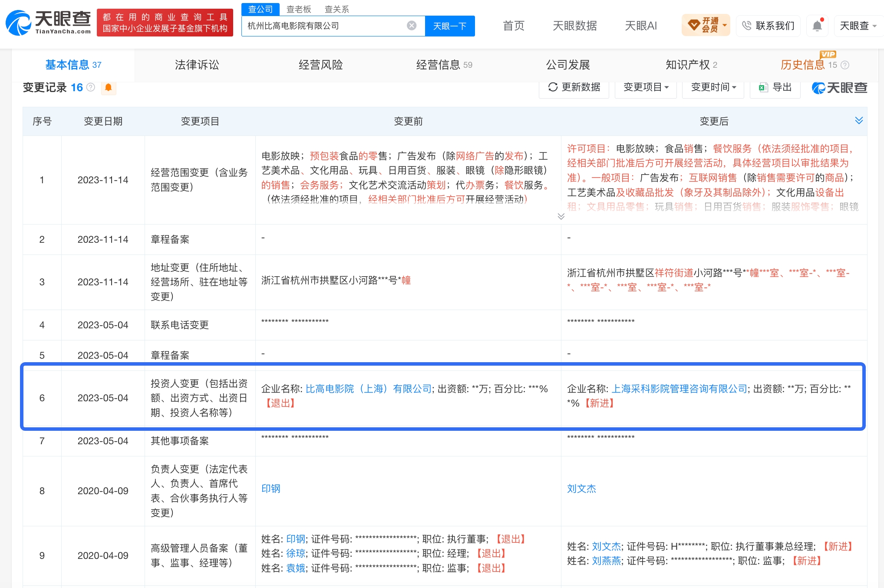Image resolution: width=884 pixels, height=588 pixels.
Task: Click the 变更日期 column header
Action: (x=103, y=121)
